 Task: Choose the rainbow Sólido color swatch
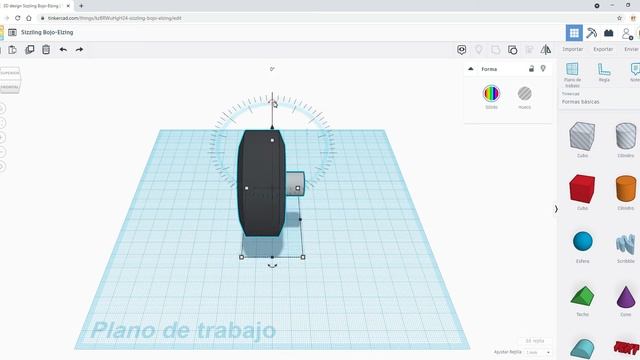point(491,93)
